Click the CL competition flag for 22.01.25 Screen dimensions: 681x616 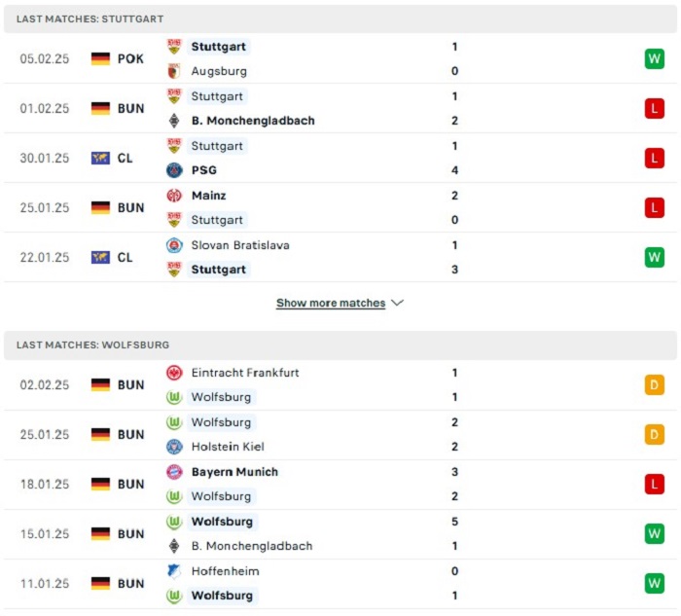click(x=100, y=257)
